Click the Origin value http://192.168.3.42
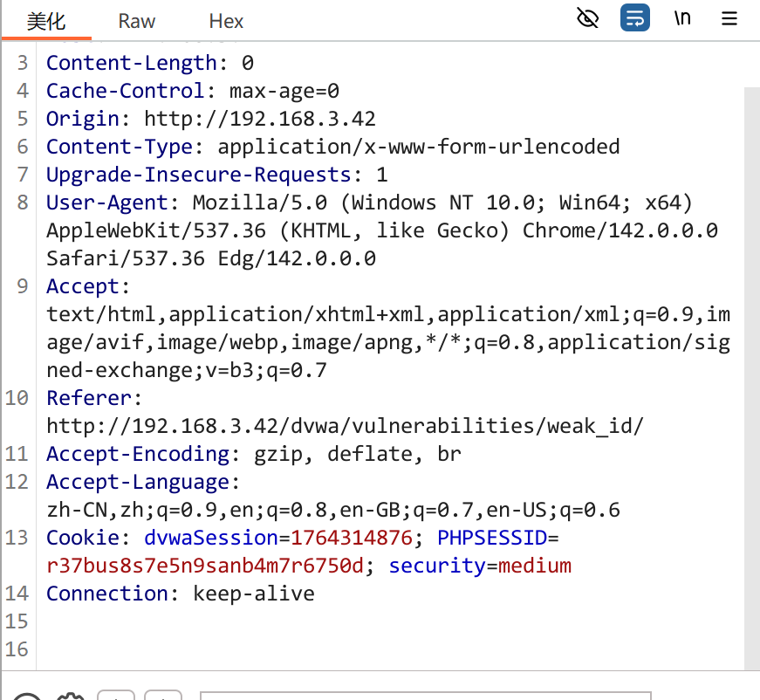760x700 pixels. [260, 119]
